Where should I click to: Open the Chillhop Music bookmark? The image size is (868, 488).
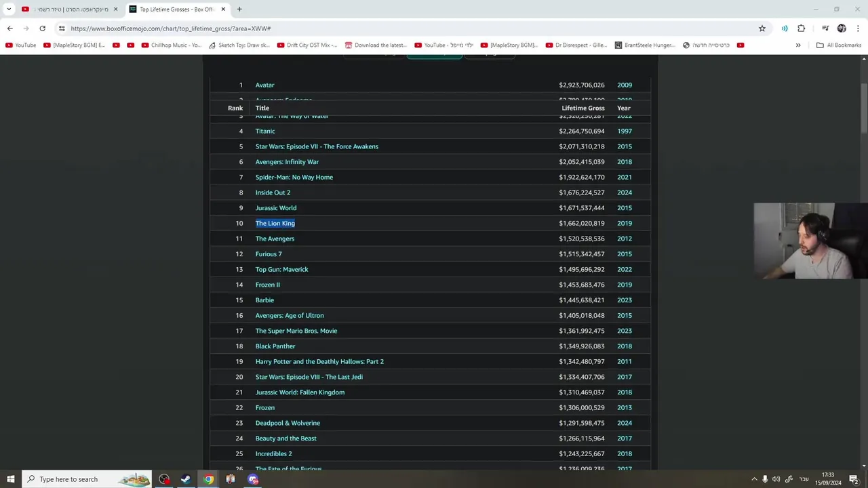coord(172,45)
